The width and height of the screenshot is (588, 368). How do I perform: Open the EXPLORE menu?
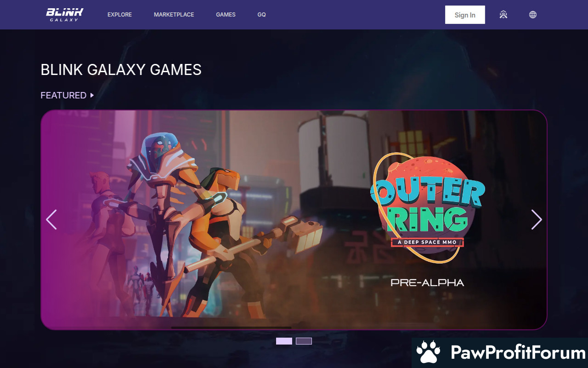point(119,15)
